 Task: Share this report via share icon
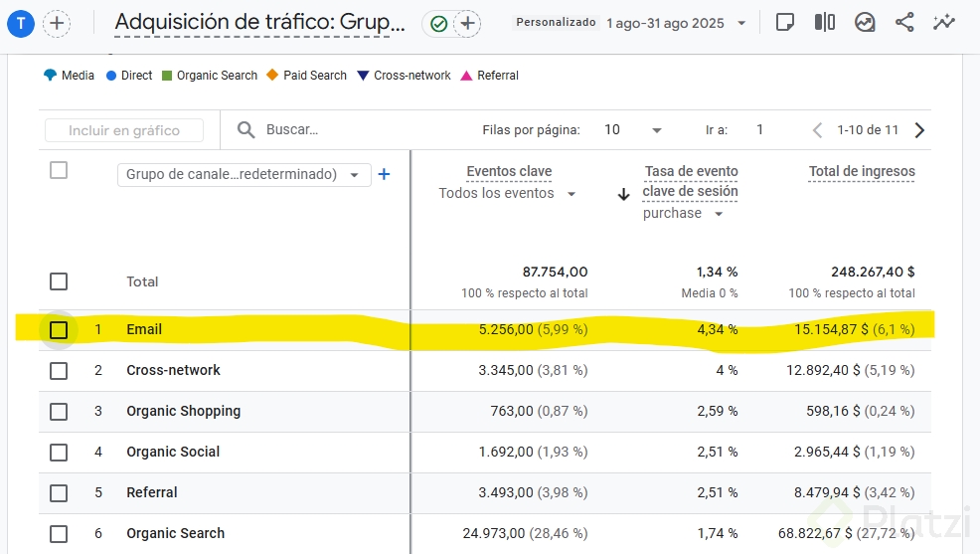coord(903,22)
